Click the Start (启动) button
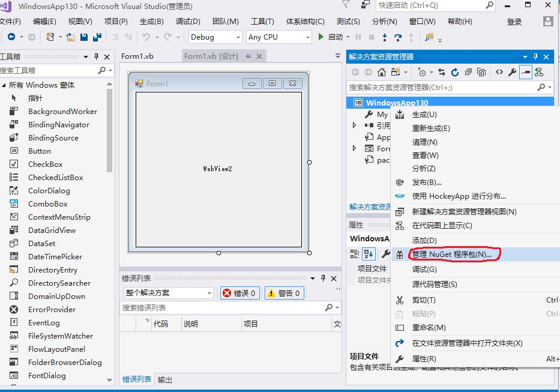 (331, 37)
